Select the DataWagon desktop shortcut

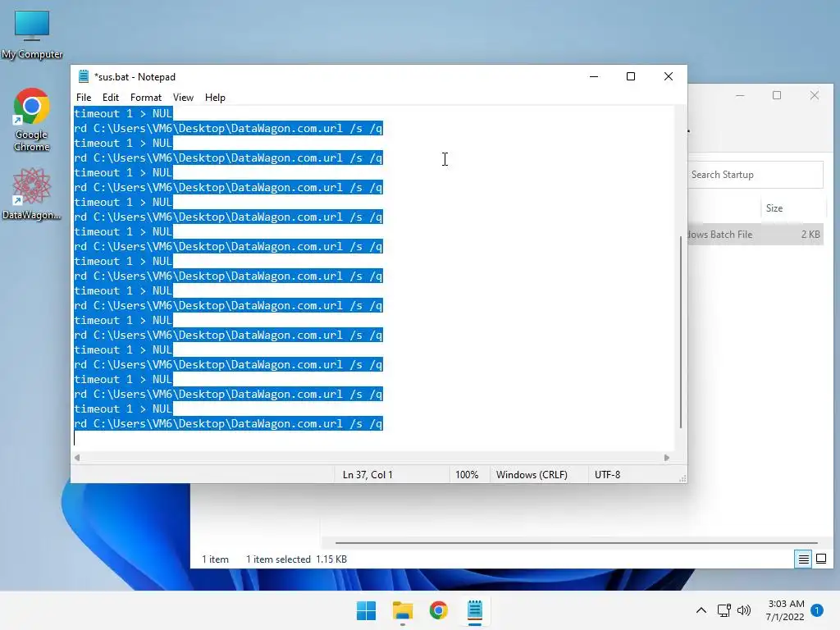(32, 194)
